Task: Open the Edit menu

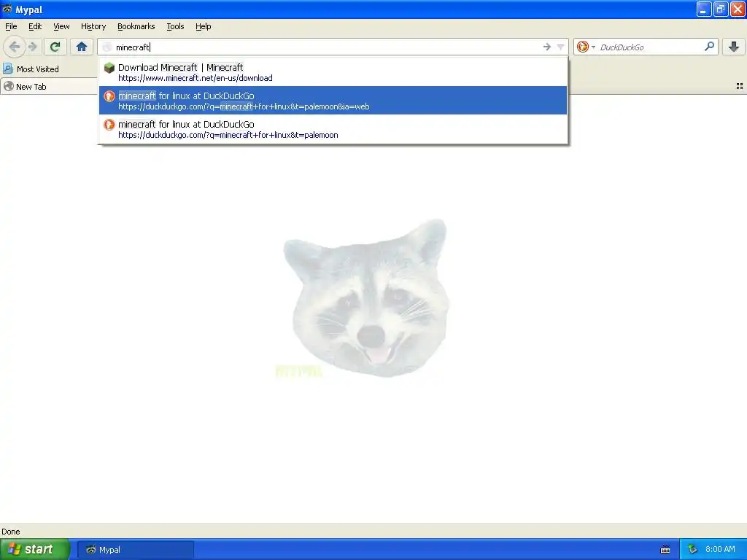Action: click(35, 26)
